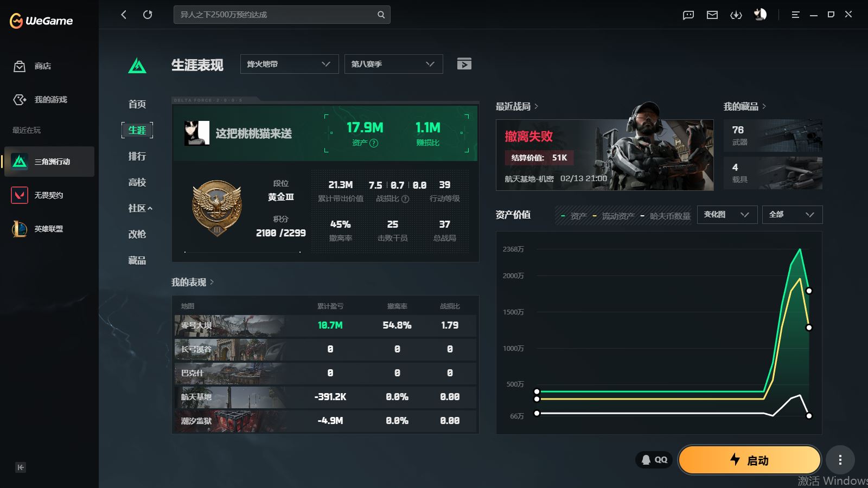Click the search input field
Viewport: 868px width, 488px height.
pos(277,15)
